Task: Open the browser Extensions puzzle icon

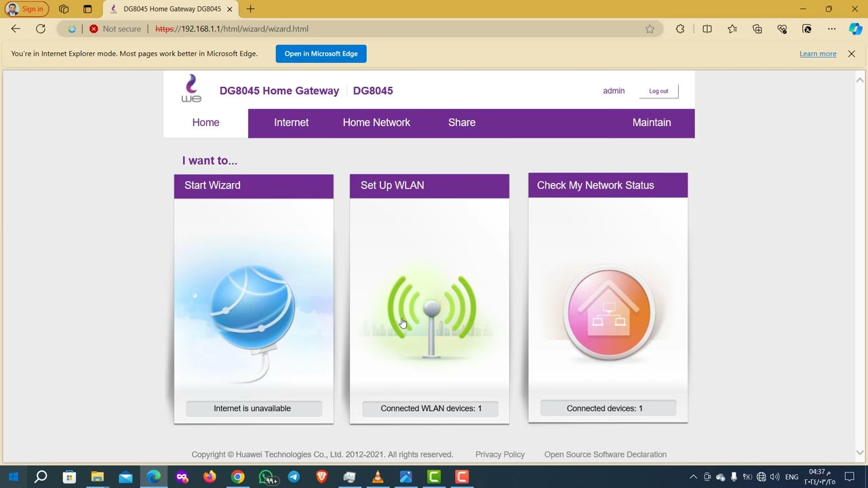Action: tap(680, 29)
